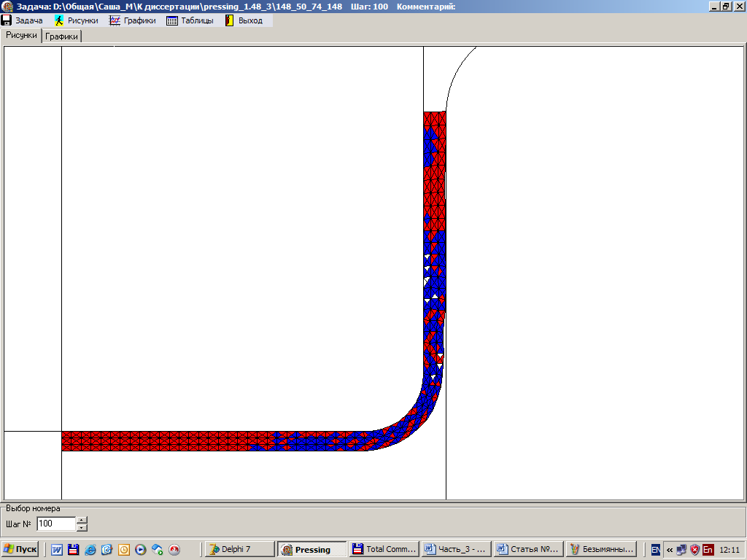Launch Word from quick launch bar

tap(56, 550)
